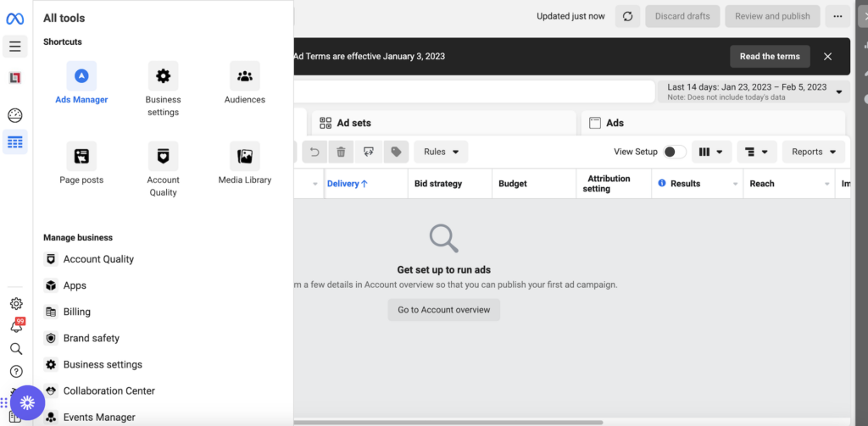Open Events Manager menu item

89,418
